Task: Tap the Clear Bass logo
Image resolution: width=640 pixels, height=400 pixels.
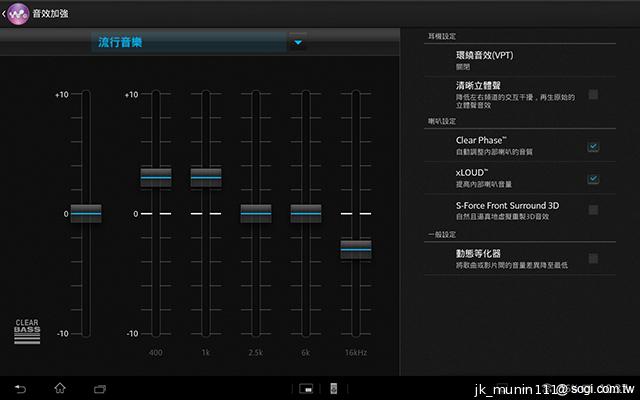Action: [x=27, y=331]
